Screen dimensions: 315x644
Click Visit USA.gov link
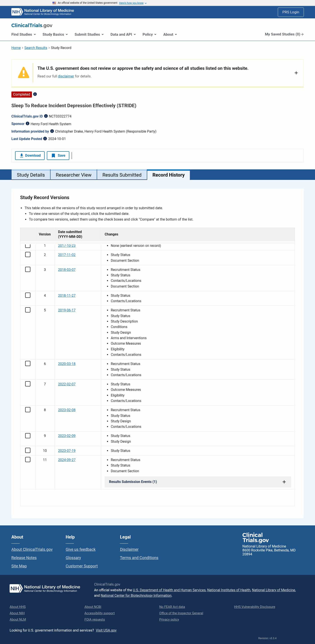(106, 630)
